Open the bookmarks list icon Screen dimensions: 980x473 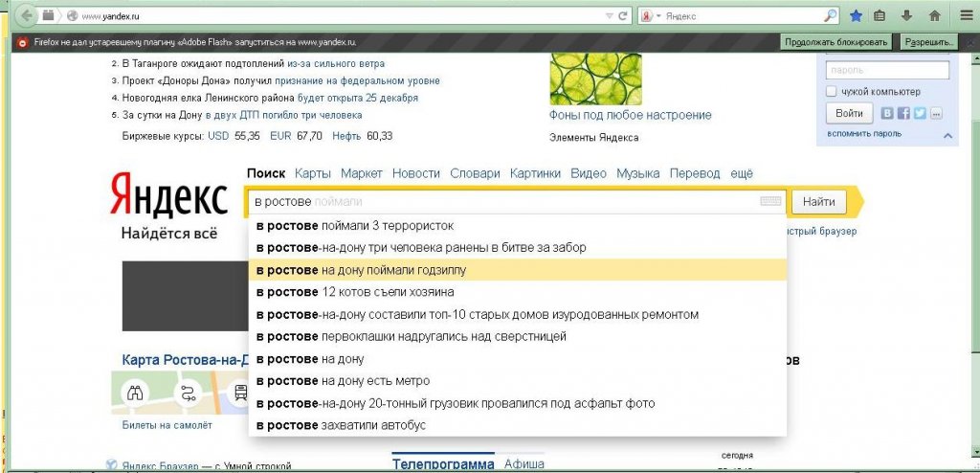pyautogui.click(x=880, y=16)
